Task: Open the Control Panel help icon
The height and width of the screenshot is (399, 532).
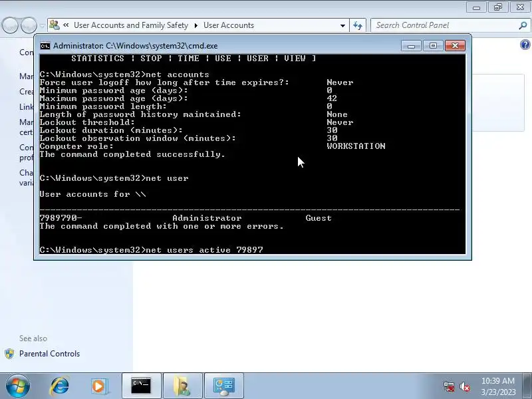Action: pos(525,45)
